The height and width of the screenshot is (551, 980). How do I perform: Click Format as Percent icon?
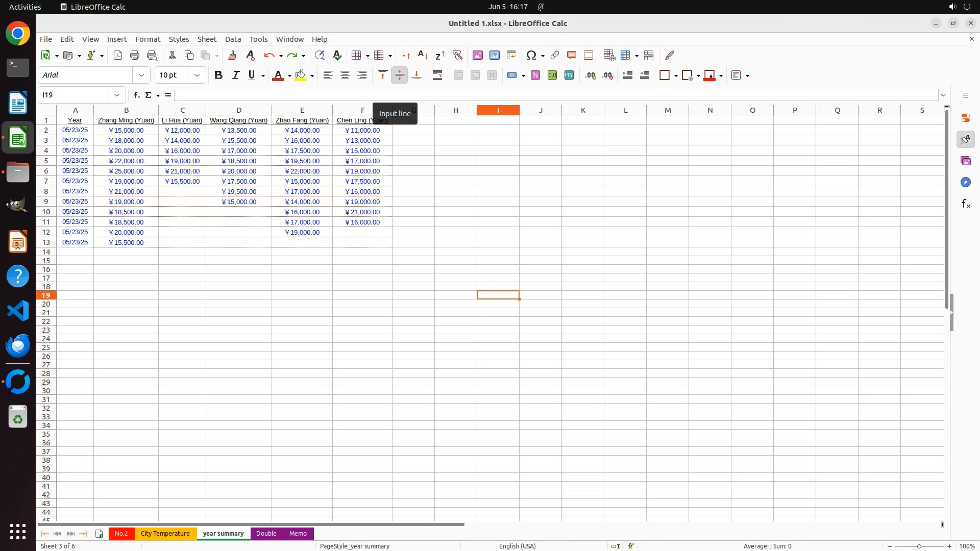point(535,76)
